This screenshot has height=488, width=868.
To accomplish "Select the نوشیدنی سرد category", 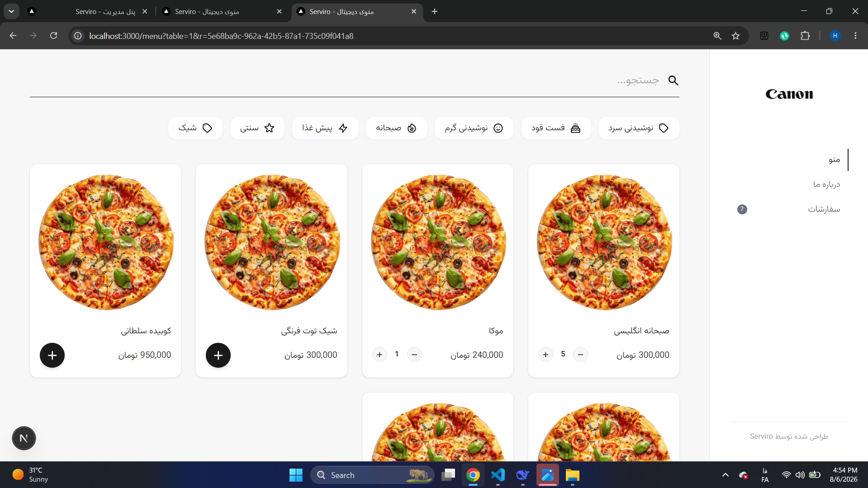I will (638, 128).
